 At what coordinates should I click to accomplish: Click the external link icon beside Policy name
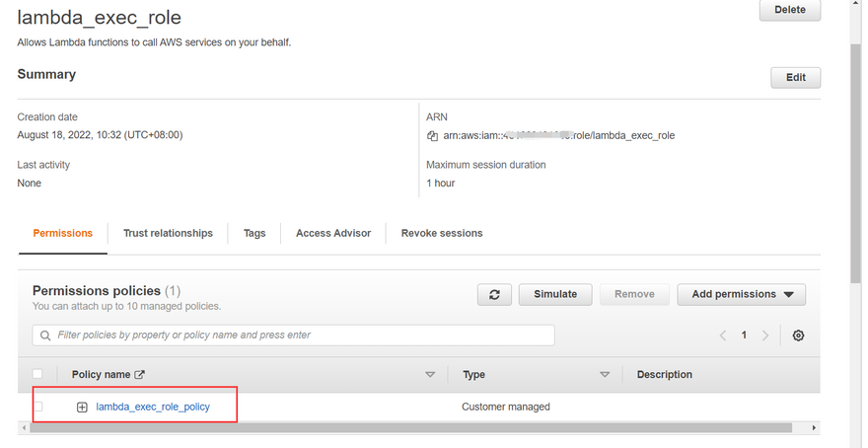[139, 375]
